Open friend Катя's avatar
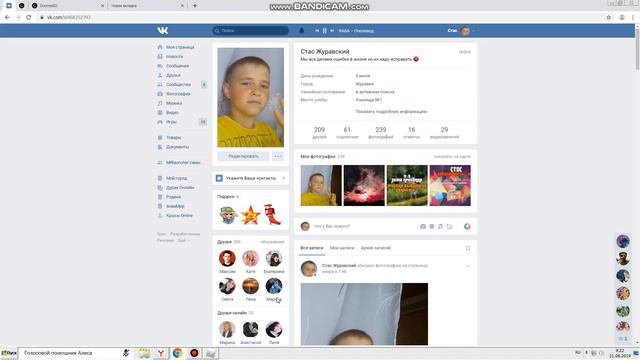Image resolution: width=640 pixels, height=360 pixels. [x=250, y=258]
